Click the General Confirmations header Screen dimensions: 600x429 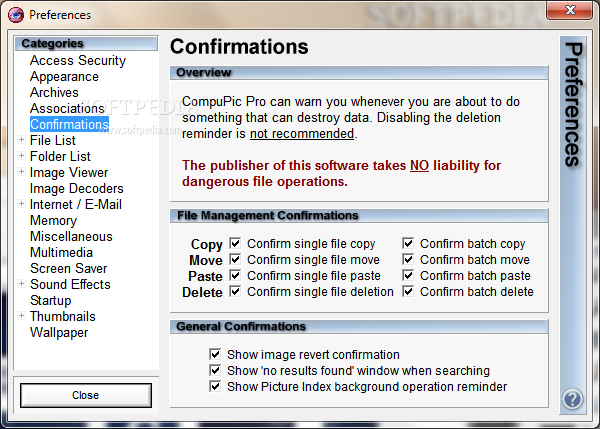(359, 326)
